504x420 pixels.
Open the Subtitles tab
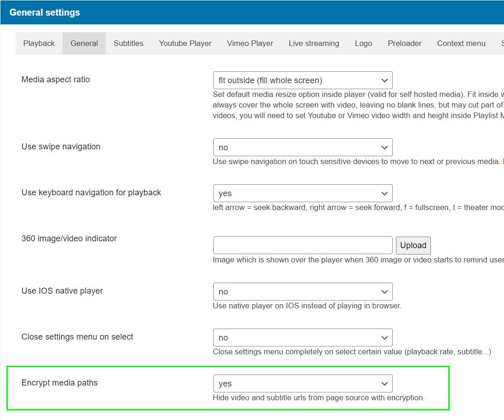[x=128, y=44]
